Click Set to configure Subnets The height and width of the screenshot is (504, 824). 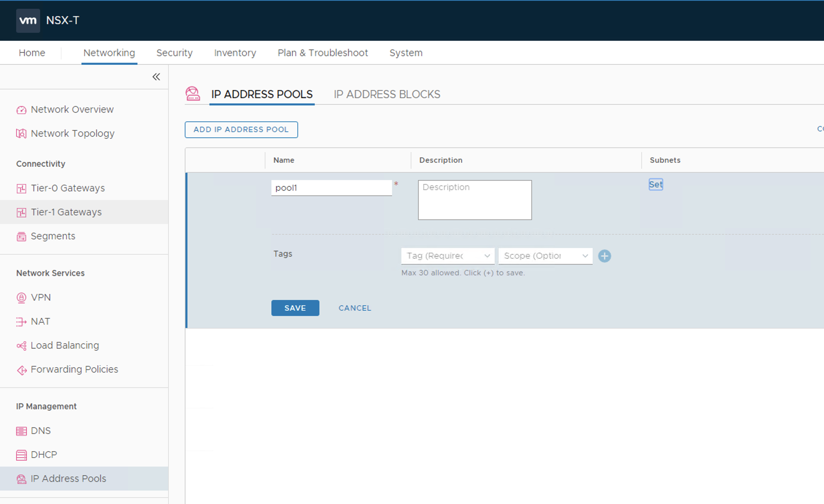pyautogui.click(x=655, y=184)
